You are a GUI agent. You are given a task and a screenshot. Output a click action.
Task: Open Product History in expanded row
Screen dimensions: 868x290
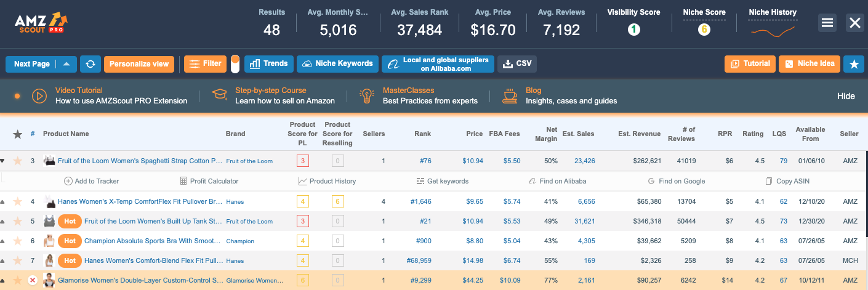click(x=327, y=181)
